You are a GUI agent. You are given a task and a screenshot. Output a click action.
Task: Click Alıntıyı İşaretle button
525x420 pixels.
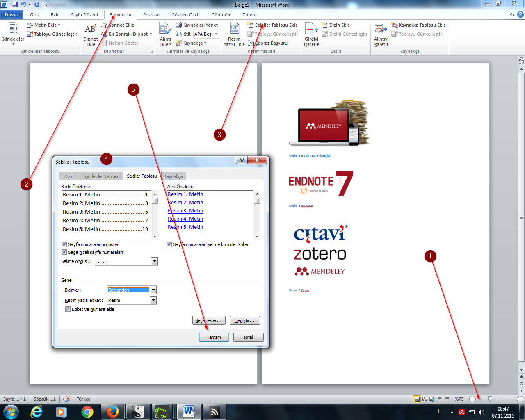pyautogui.click(x=381, y=34)
